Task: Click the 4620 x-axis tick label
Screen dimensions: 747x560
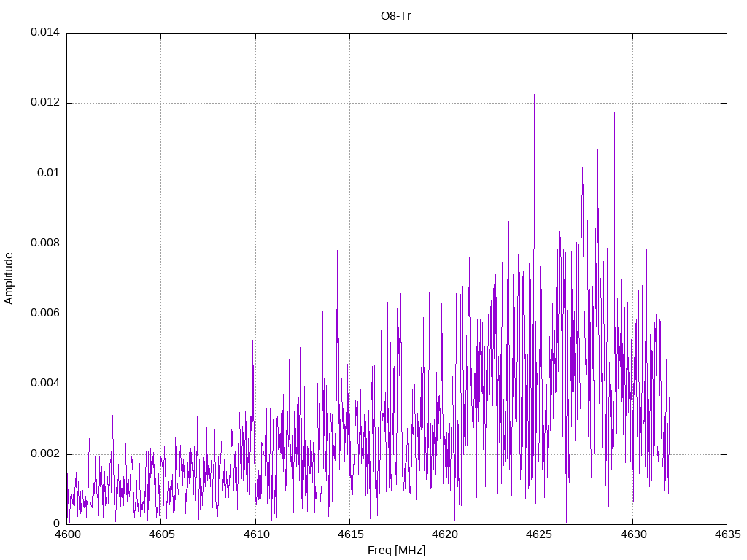Action: 444,534
